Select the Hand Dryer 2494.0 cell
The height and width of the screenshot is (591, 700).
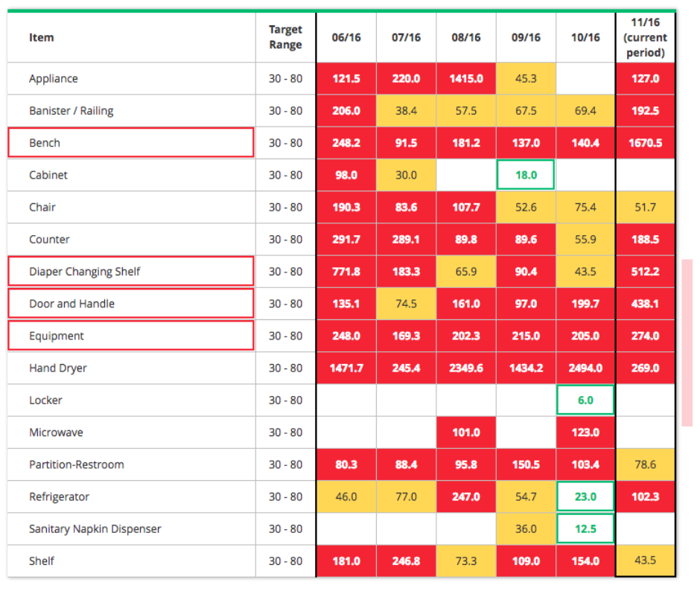tap(585, 368)
